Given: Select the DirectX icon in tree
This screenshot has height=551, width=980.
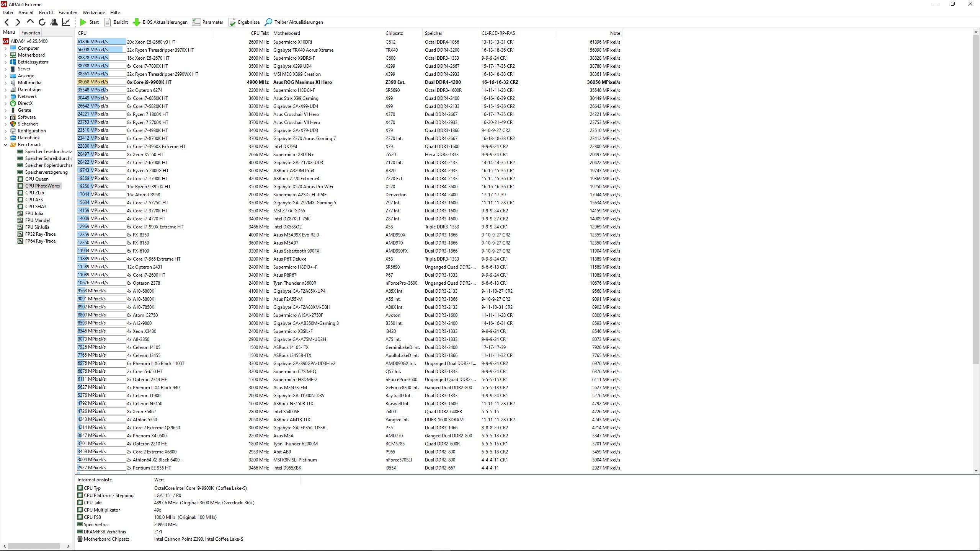Looking at the screenshot, I should (13, 103).
